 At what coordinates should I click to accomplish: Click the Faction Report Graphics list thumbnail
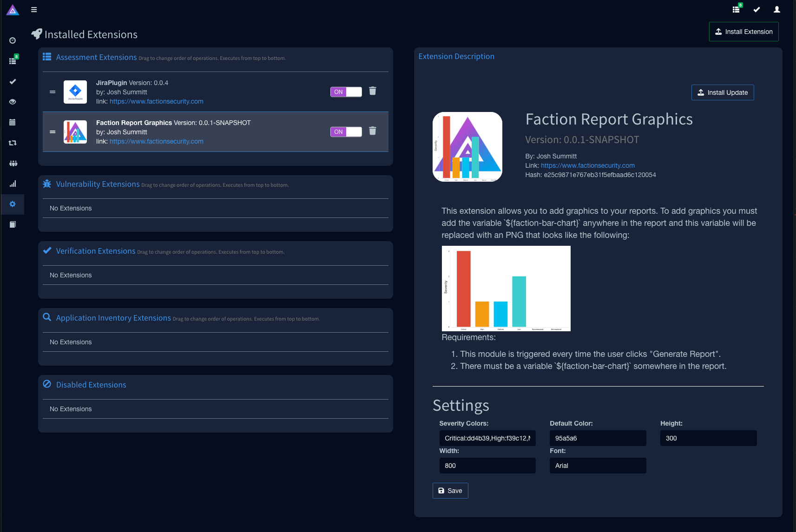tap(75, 132)
